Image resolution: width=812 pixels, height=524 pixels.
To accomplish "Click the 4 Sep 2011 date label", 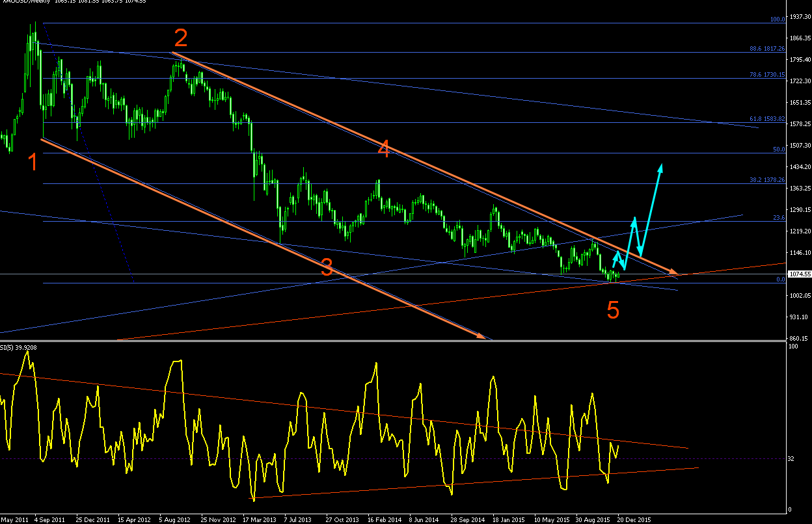I will 49,520.
